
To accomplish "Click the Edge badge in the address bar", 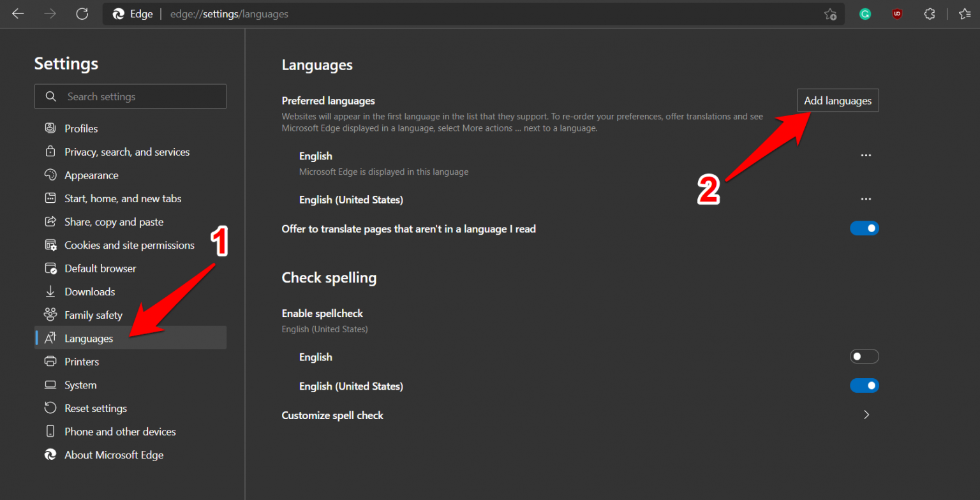I will point(132,13).
